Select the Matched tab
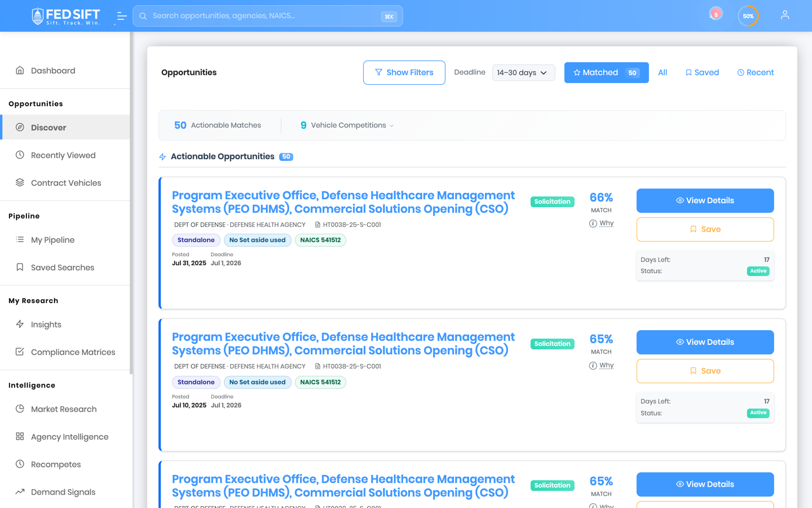This screenshot has height=508, width=812. pyautogui.click(x=606, y=73)
